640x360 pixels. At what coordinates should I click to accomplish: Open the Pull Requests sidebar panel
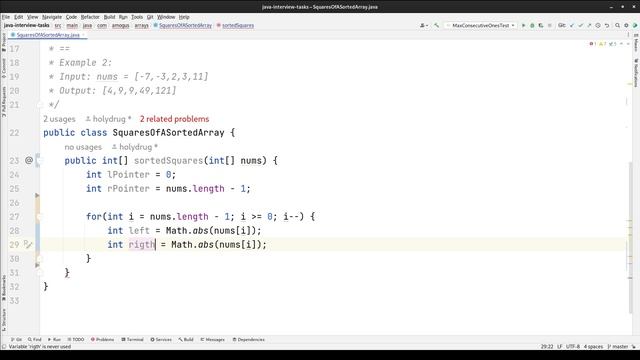[x=4, y=101]
